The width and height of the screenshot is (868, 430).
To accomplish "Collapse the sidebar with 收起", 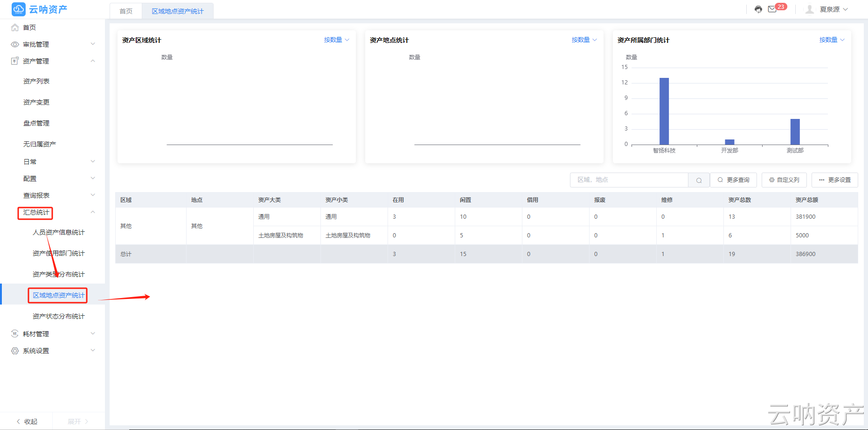I will click(x=27, y=422).
